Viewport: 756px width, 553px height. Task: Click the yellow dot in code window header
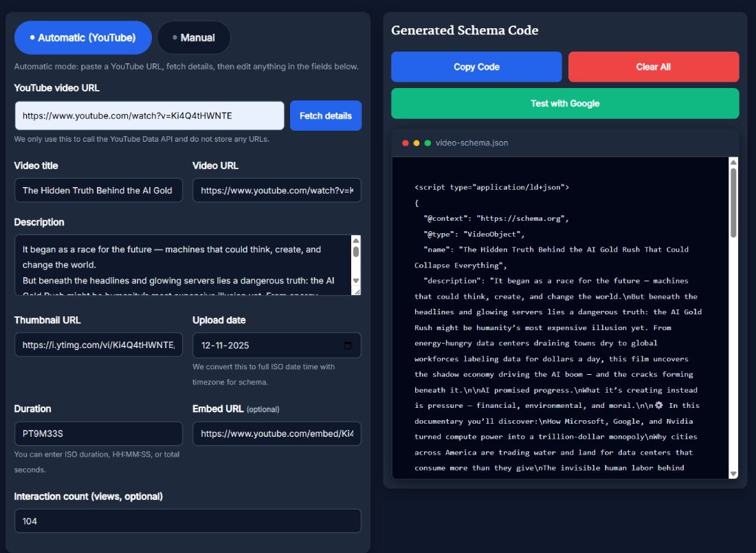pyautogui.click(x=416, y=143)
